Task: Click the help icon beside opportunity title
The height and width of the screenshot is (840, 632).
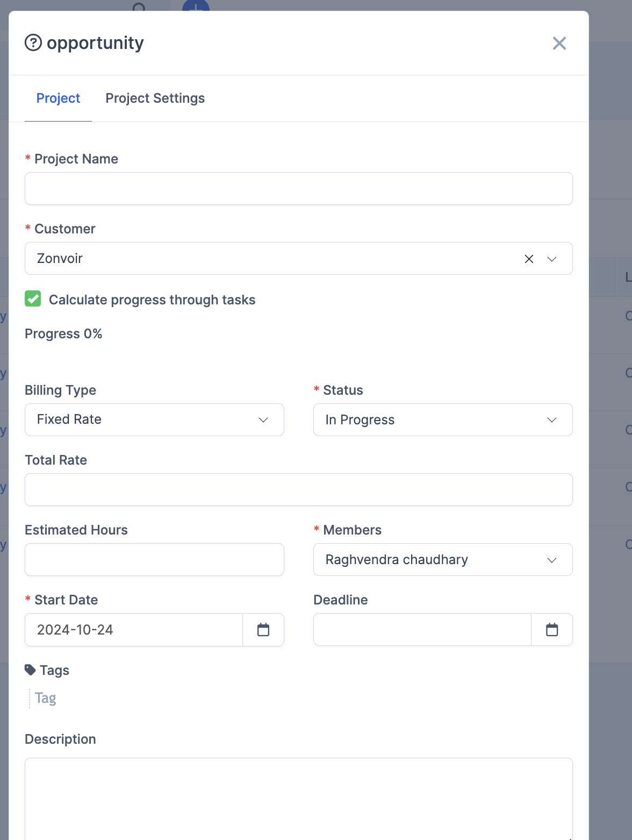Action: pyautogui.click(x=33, y=42)
